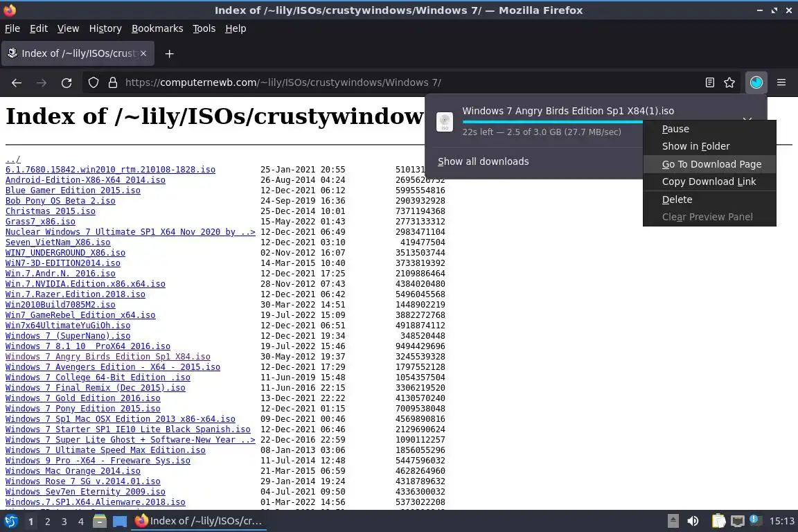The width and height of the screenshot is (798, 532).
Task: Switch to workspace 4
Action: tap(80, 522)
